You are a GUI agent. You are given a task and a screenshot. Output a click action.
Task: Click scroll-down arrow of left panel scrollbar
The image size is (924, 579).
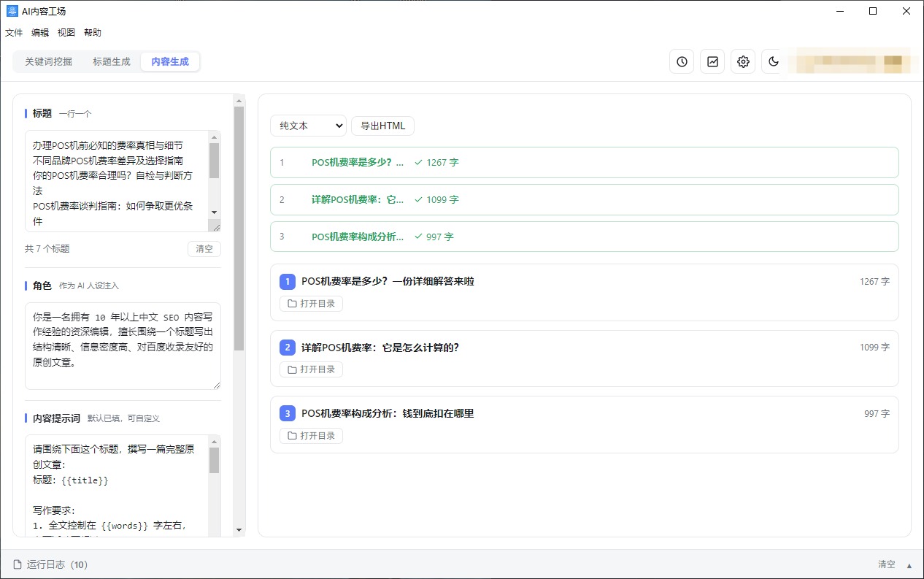(x=239, y=529)
